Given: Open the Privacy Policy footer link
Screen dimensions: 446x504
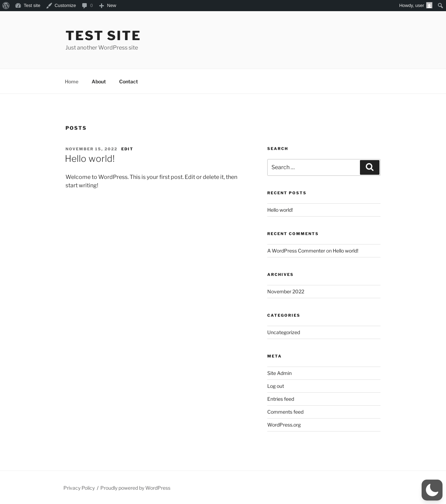Looking at the screenshot, I should point(79,488).
